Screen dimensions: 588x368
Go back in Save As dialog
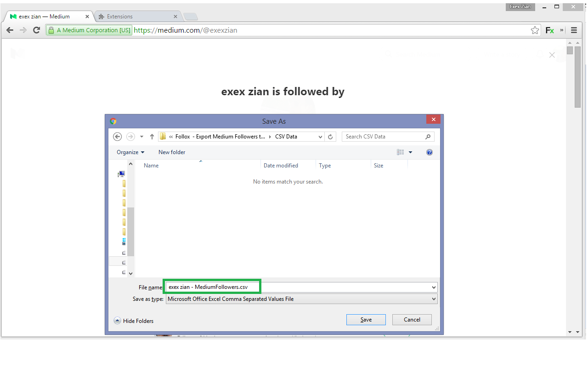(117, 137)
